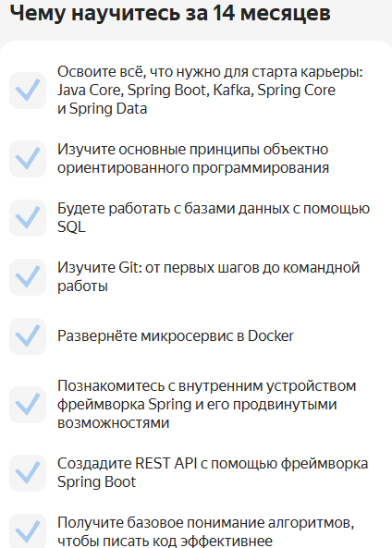Click the 'Получите базовое понимание алгоритмов' text
Viewport: 392px width, 548px height.
(205, 523)
